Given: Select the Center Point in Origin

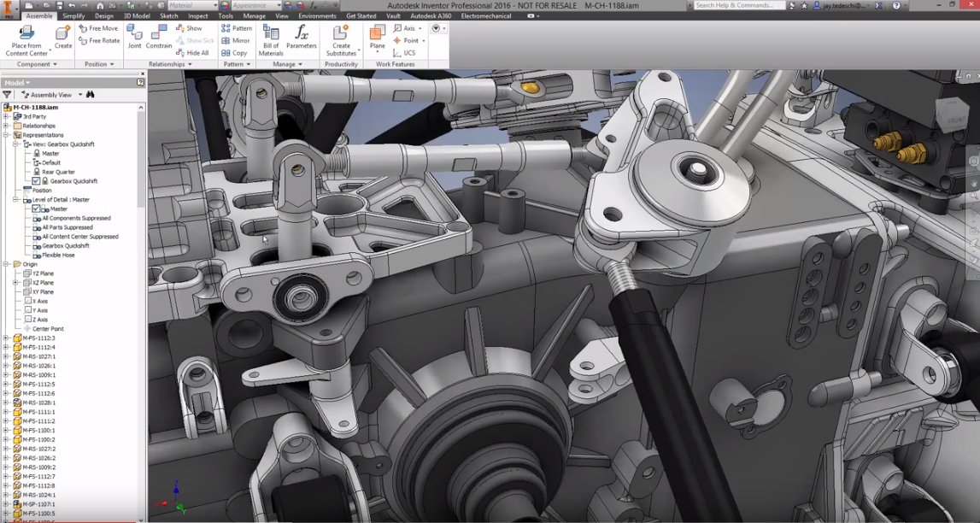Looking at the screenshot, I should click(48, 329).
